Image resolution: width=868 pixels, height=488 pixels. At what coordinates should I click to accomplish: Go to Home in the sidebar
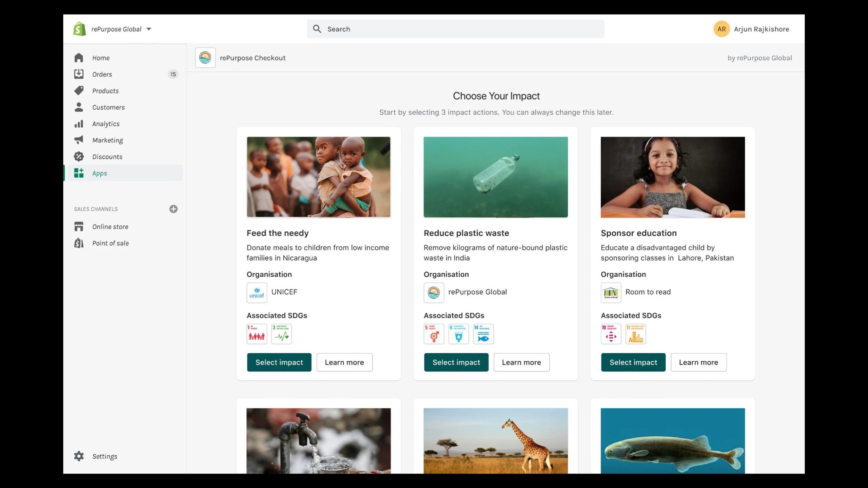pyautogui.click(x=101, y=58)
